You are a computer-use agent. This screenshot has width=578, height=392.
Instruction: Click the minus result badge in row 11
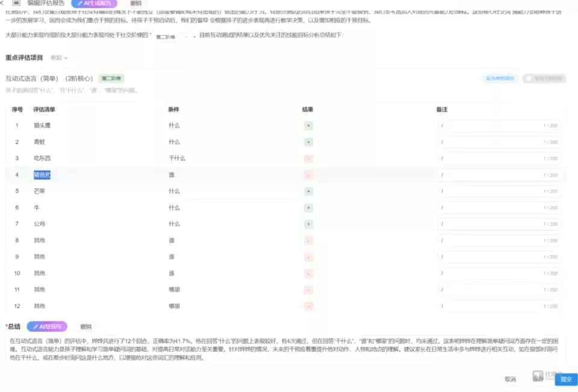(308, 290)
